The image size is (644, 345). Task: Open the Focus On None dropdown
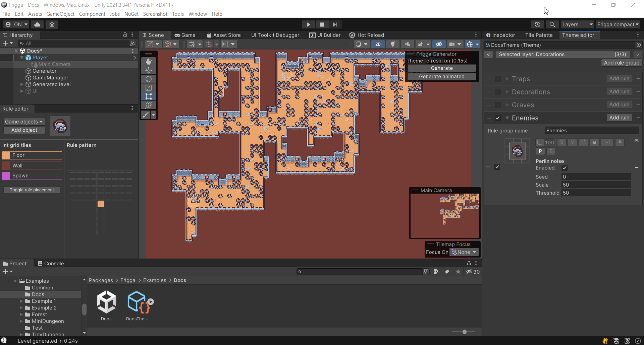coord(464,252)
